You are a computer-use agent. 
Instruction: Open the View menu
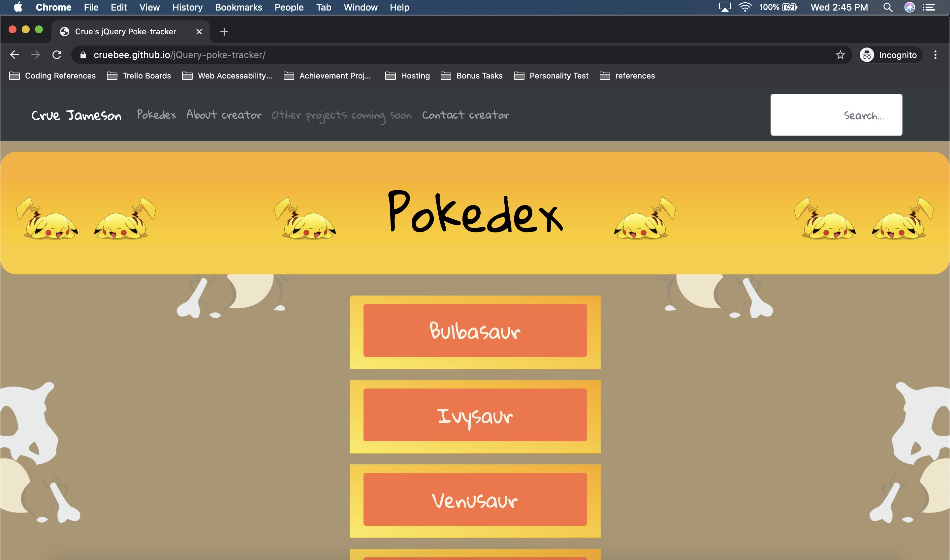tap(149, 7)
